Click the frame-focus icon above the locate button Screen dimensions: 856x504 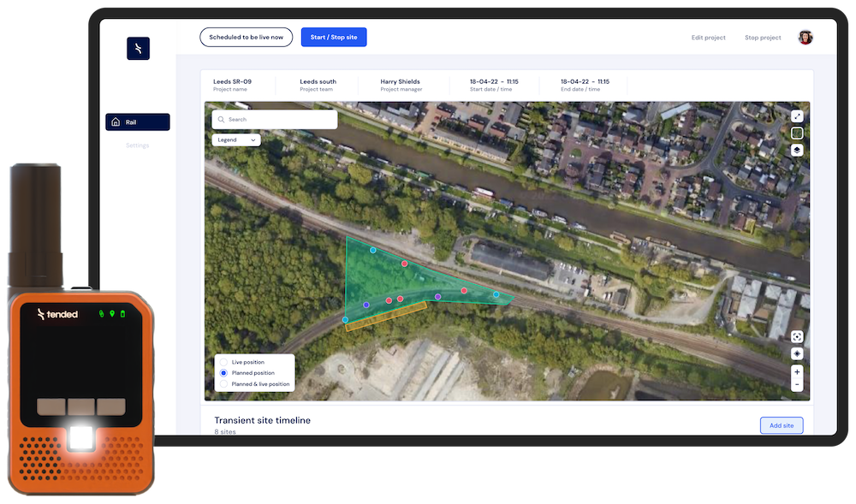click(797, 336)
